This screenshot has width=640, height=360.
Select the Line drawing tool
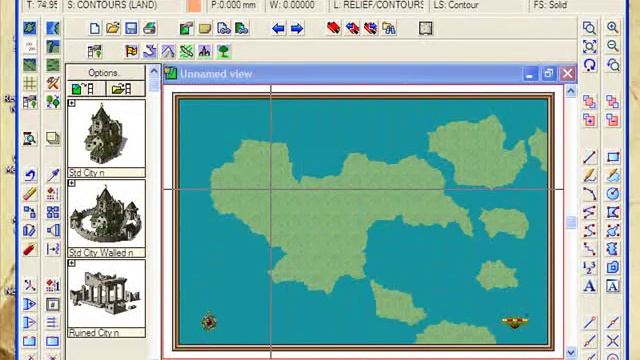589,157
